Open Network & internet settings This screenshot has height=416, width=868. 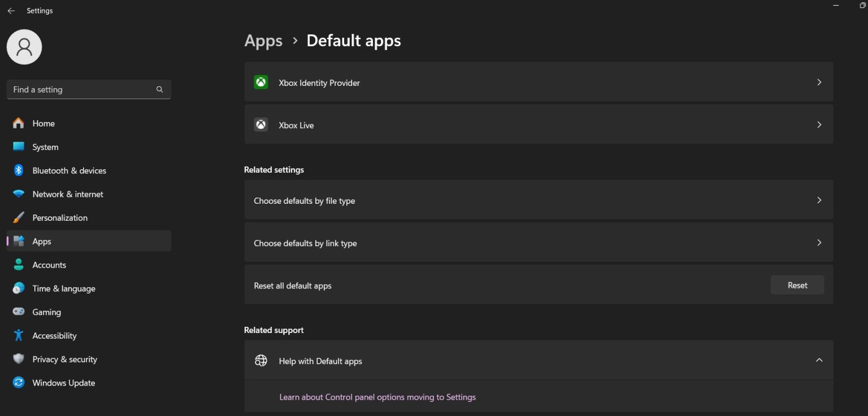tap(67, 194)
